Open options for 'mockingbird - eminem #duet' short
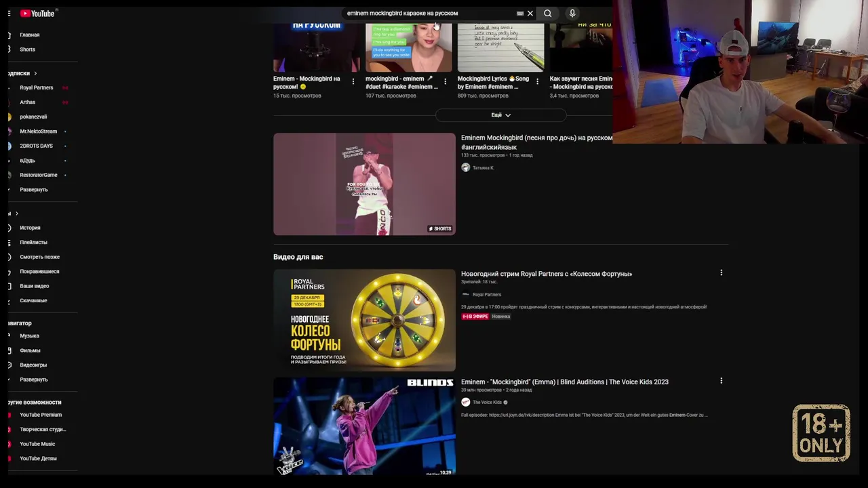 445,81
